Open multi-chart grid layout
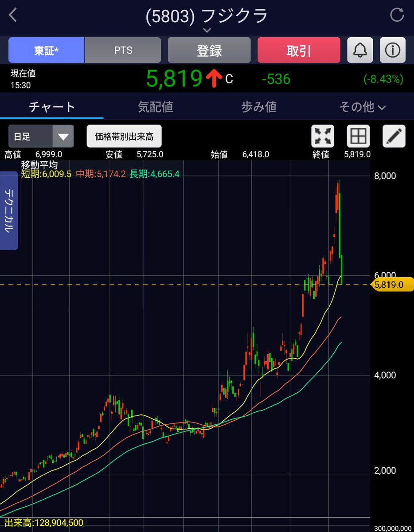This screenshot has height=532, width=414. pos(358,136)
